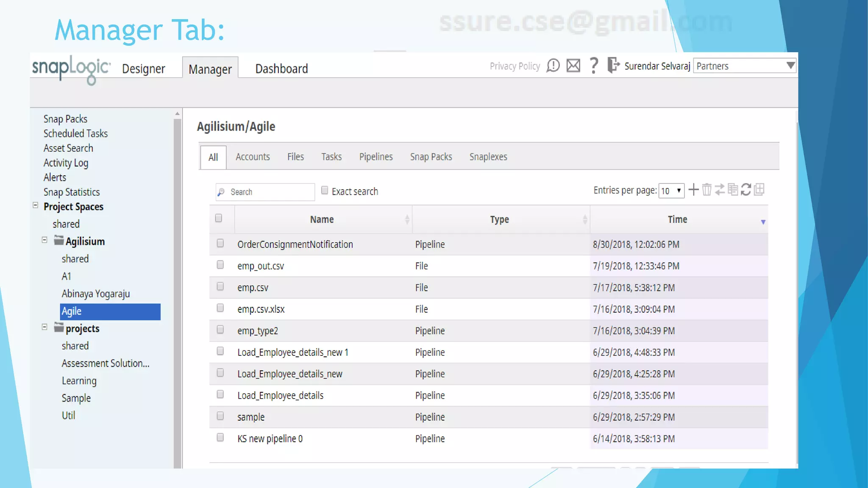Viewport: 868px width, 488px height.
Task: Collapse the Agilisium project space tree
Action: 45,240
